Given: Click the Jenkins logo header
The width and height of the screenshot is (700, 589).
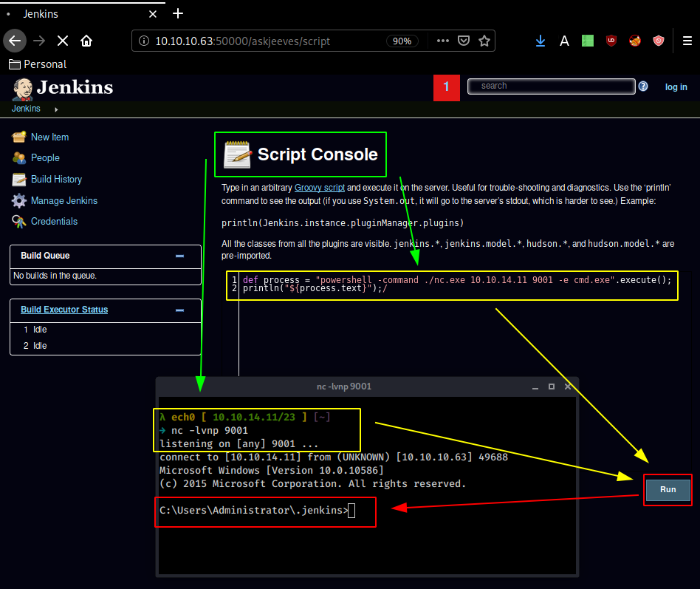Looking at the screenshot, I should point(63,88).
